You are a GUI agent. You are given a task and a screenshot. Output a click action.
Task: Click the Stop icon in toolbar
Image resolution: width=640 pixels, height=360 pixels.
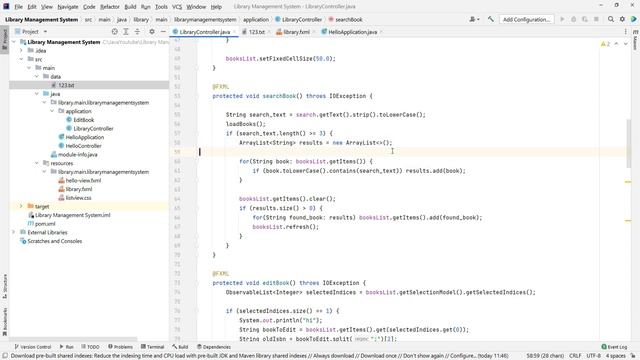point(596,19)
